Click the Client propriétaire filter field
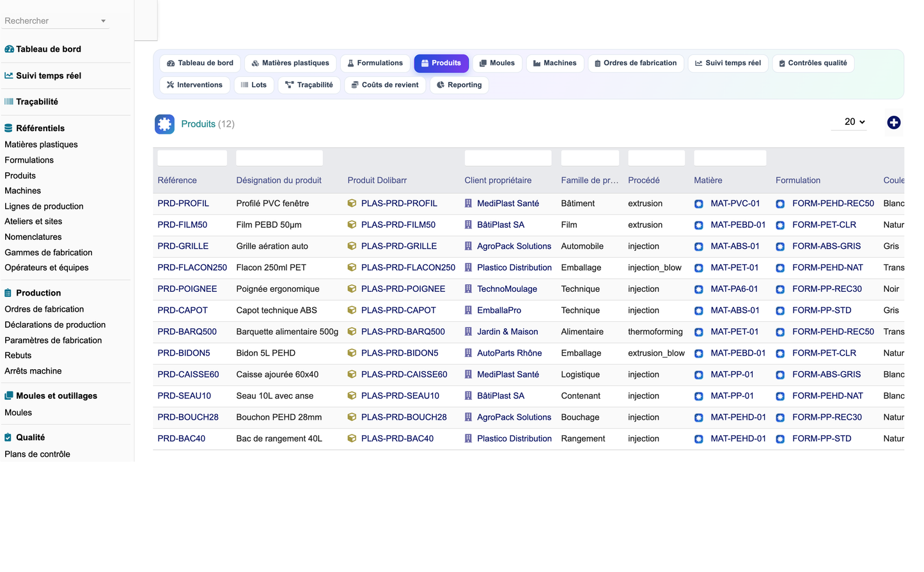 508,158
